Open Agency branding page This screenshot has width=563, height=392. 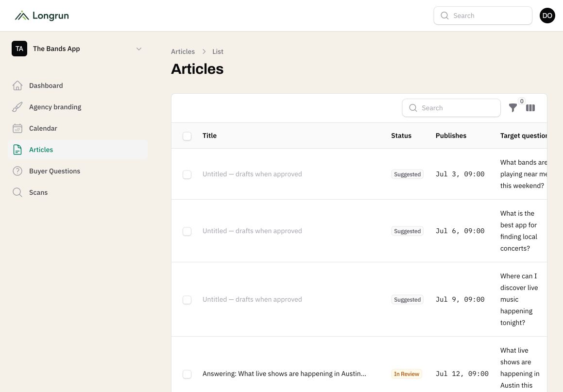(x=78, y=107)
